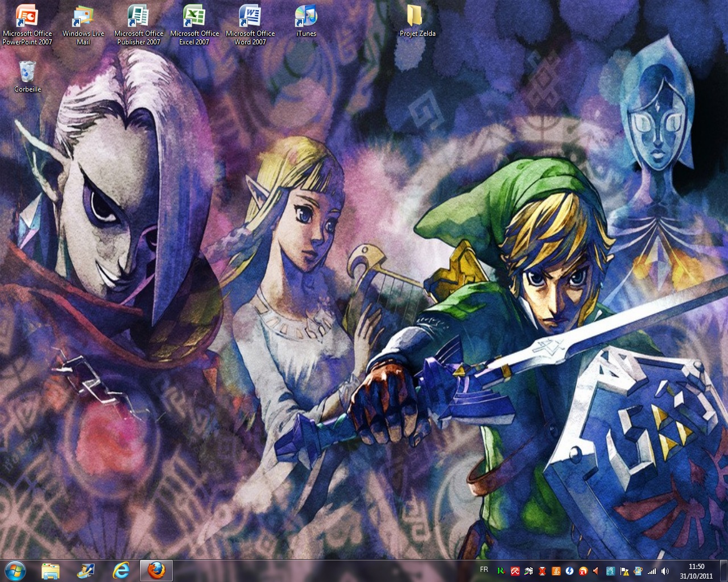
Task: Select the Microsoft Office Excel 2007 icon
Action: [x=194, y=25]
